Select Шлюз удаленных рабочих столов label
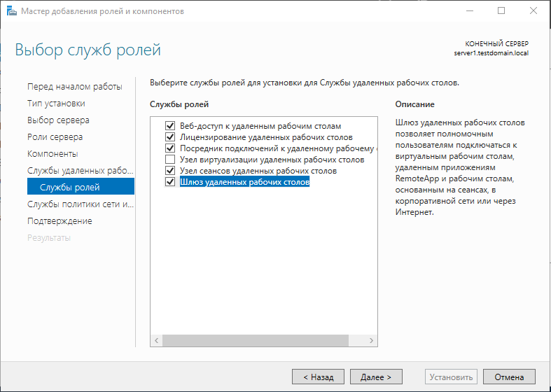 (x=244, y=182)
